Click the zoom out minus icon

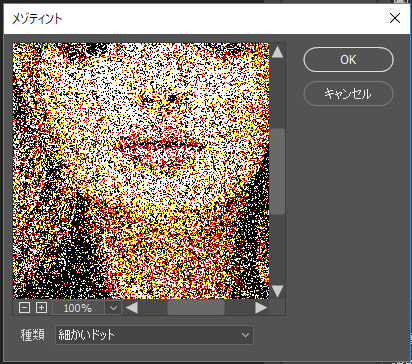pyautogui.click(x=24, y=307)
